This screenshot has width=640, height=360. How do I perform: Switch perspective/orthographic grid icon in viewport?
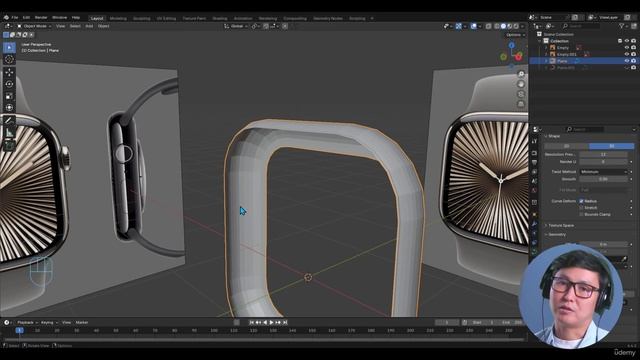tap(521, 104)
